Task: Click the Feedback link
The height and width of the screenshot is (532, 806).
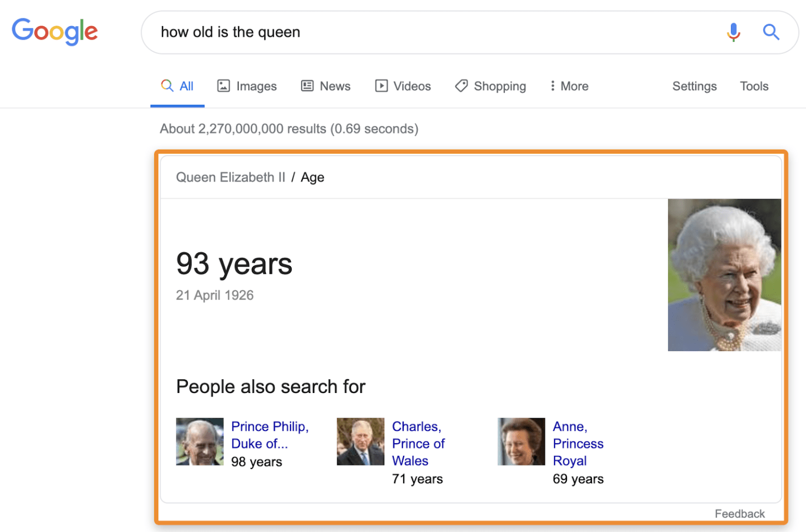Action: pos(739,514)
